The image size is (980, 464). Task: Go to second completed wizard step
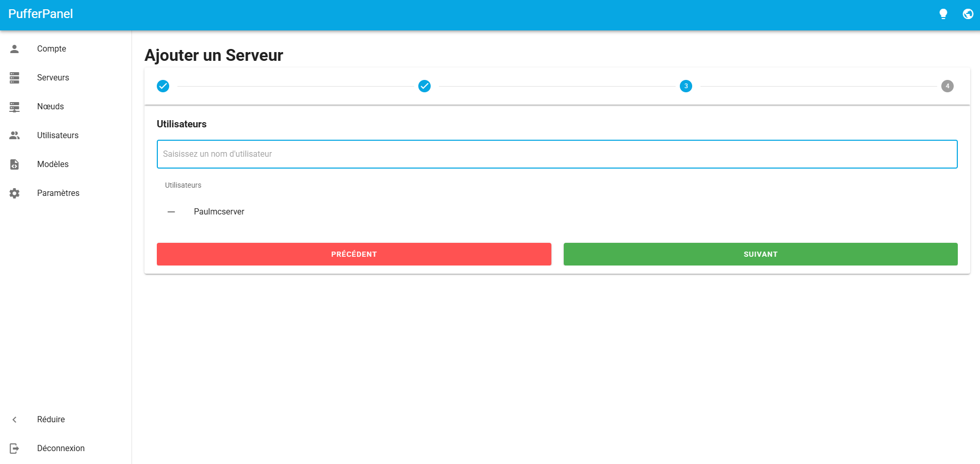424,86
